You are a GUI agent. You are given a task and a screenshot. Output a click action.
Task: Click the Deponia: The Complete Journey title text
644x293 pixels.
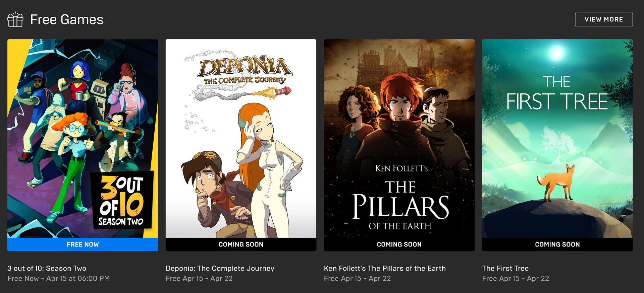coord(220,268)
